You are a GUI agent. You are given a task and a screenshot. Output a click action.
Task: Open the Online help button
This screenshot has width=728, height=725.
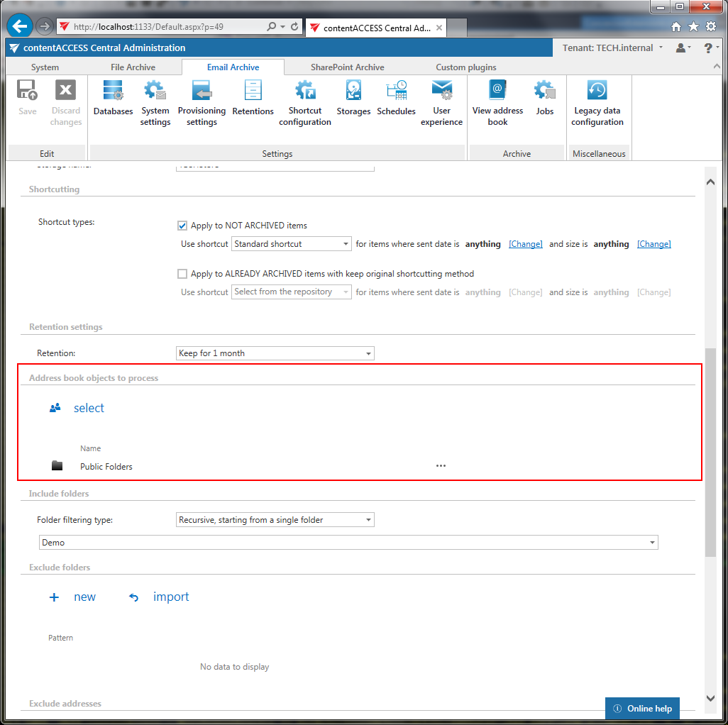point(642,708)
